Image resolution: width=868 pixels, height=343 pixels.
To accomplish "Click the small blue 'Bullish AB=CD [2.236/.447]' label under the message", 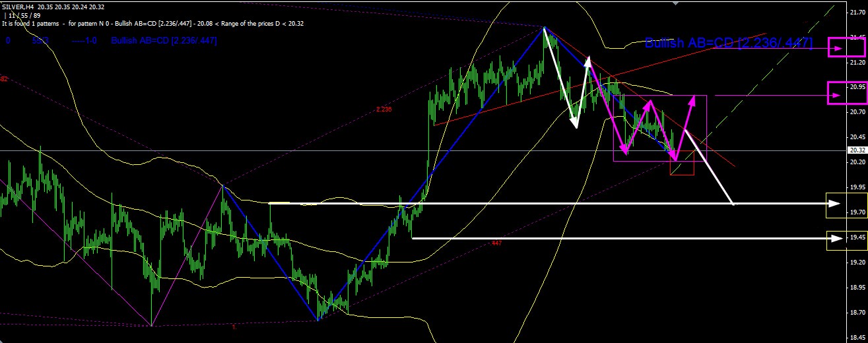I will coord(164,41).
